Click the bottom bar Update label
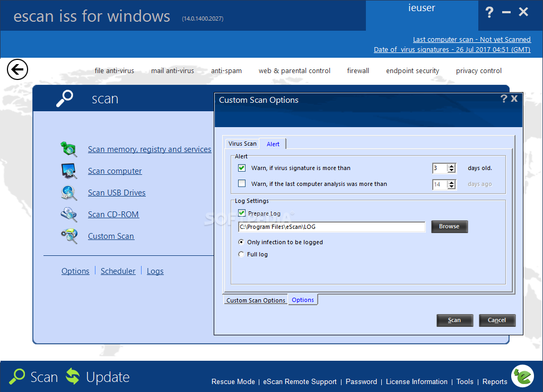543x392 pixels. pyautogui.click(x=108, y=377)
